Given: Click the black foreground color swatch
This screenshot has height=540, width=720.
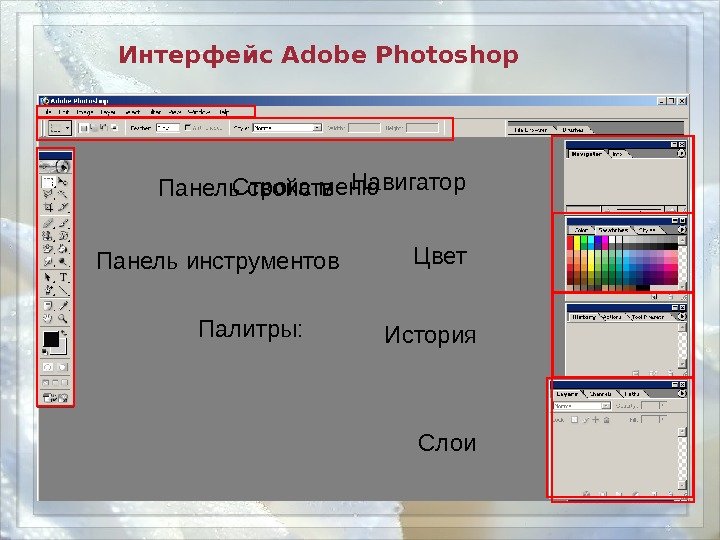Looking at the screenshot, I should [x=51, y=339].
